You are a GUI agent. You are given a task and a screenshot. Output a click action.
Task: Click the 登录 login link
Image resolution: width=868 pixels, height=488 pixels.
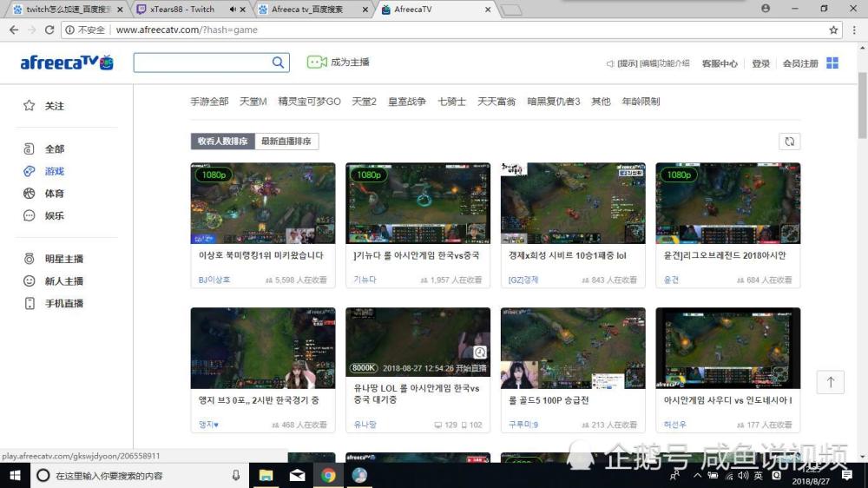tap(760, 63)
